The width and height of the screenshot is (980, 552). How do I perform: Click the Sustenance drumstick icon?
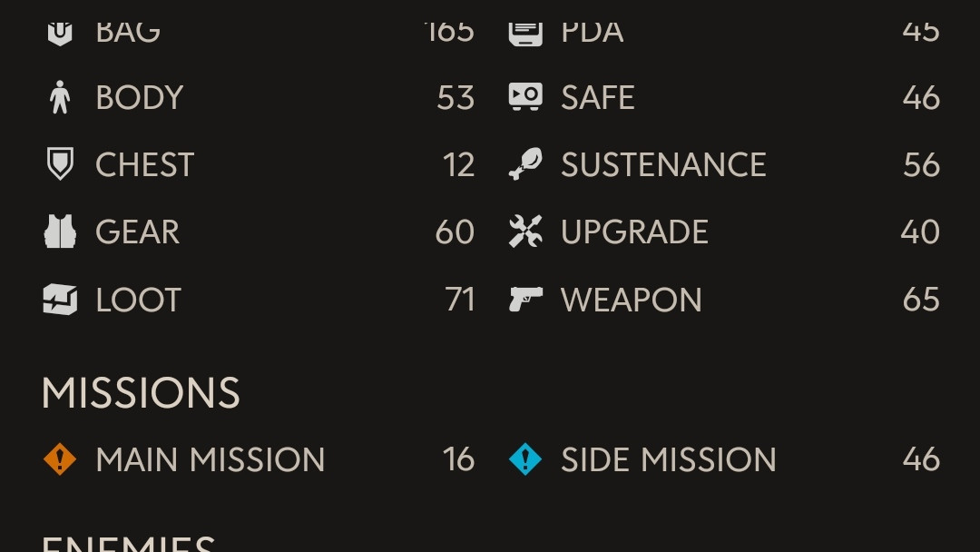coord(525,164)
